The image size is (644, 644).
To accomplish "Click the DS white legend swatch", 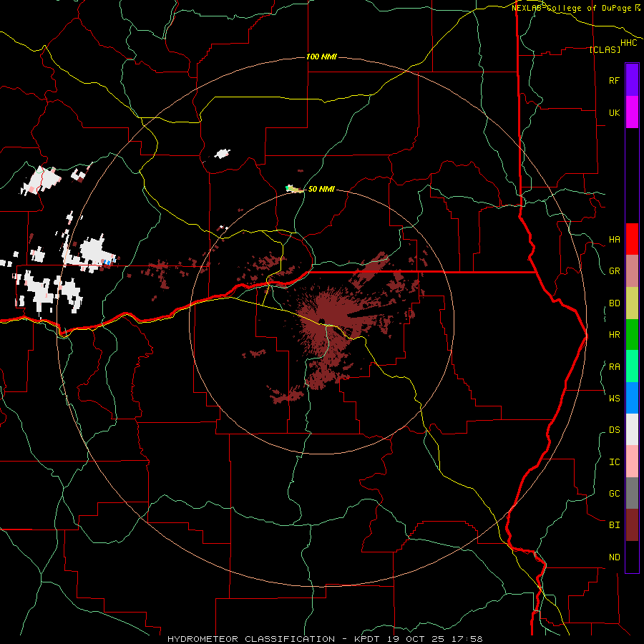I will [x=632, y=429].
